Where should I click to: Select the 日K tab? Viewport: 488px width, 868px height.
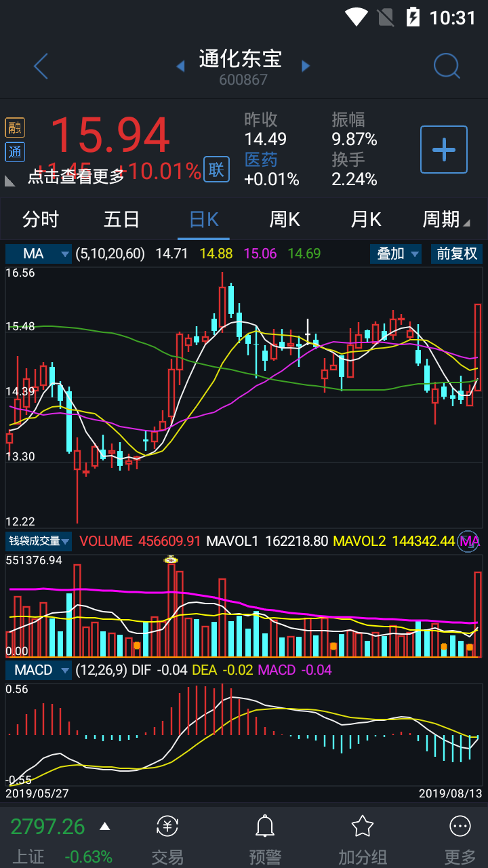tap(203, 220)
